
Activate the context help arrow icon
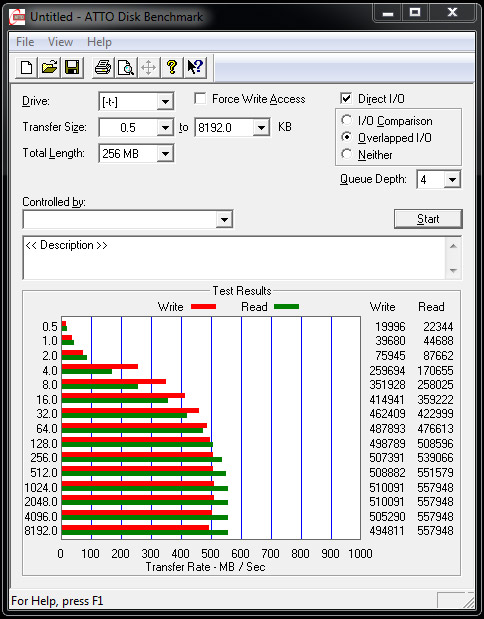pyautogui.click(x=195, y=68)
